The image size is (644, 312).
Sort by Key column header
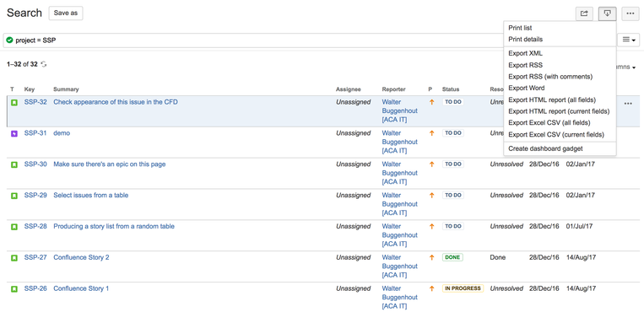click(x=30, y=89)
